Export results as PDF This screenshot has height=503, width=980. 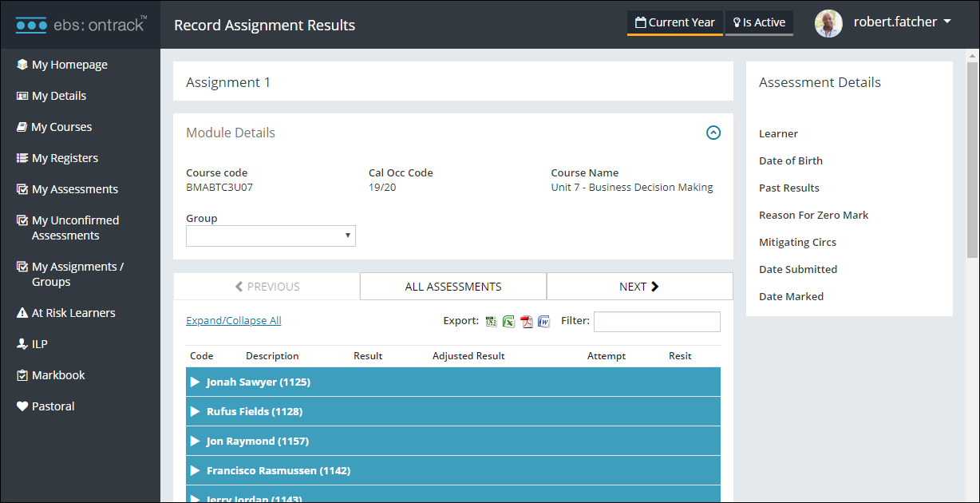click(x=526, y=321)
